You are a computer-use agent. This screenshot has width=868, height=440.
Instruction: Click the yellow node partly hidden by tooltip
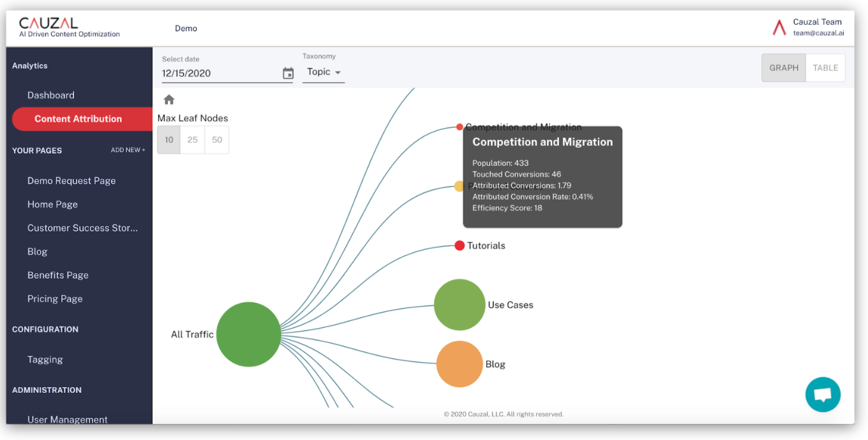[x=459, y=186]
